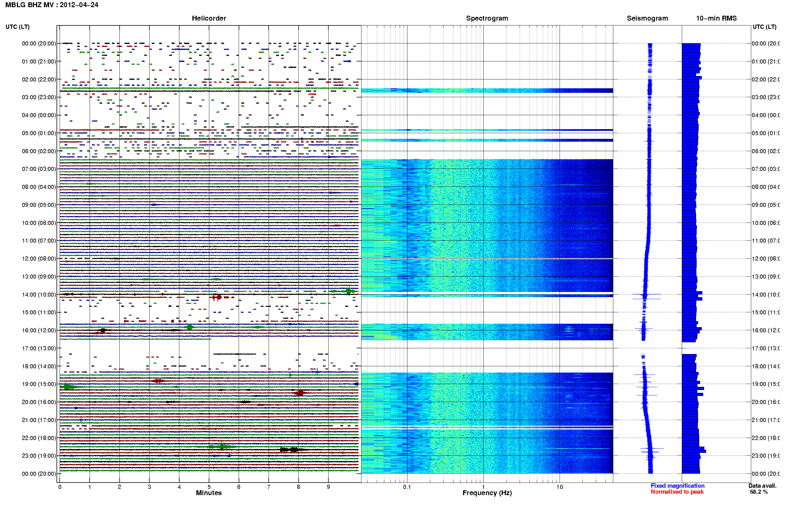The width and height of the screenshot is (812, 508).
Task: Select the Seismogram panel heading
Action: (x=647, y=18)
